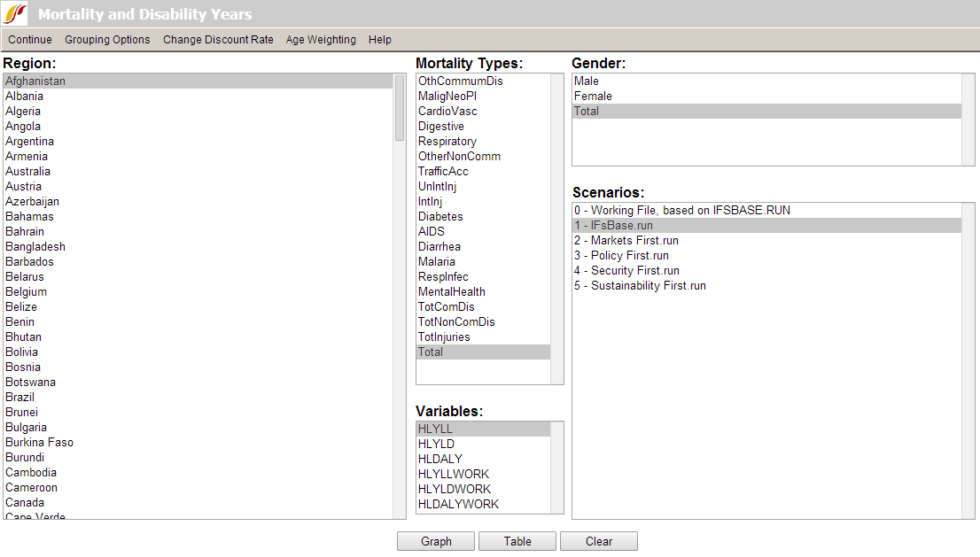Select the HLYLDWORK variable
The width and height of the screenshot is (980, 557).
[455, 490]
